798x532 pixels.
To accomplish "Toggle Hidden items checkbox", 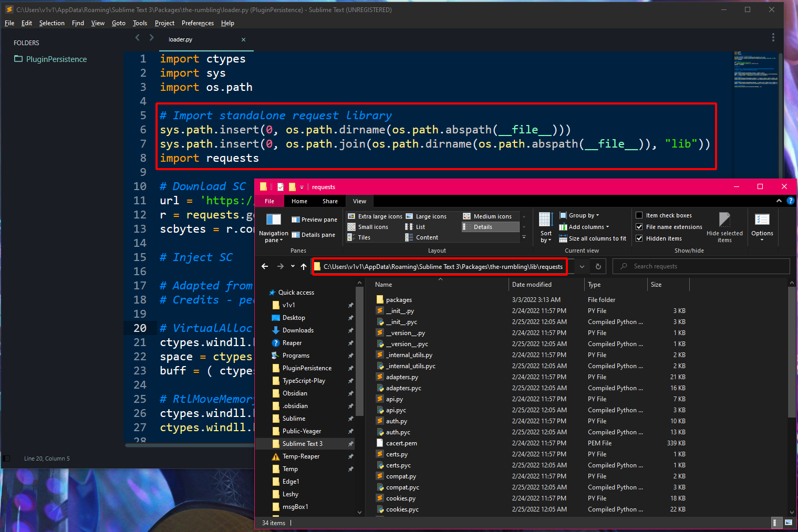I will [659, 238].
